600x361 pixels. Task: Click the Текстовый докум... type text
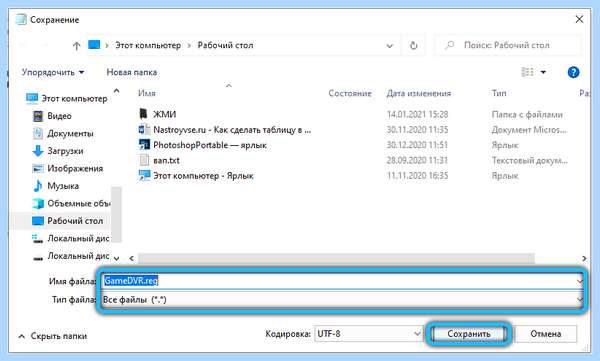click(530, 160)
